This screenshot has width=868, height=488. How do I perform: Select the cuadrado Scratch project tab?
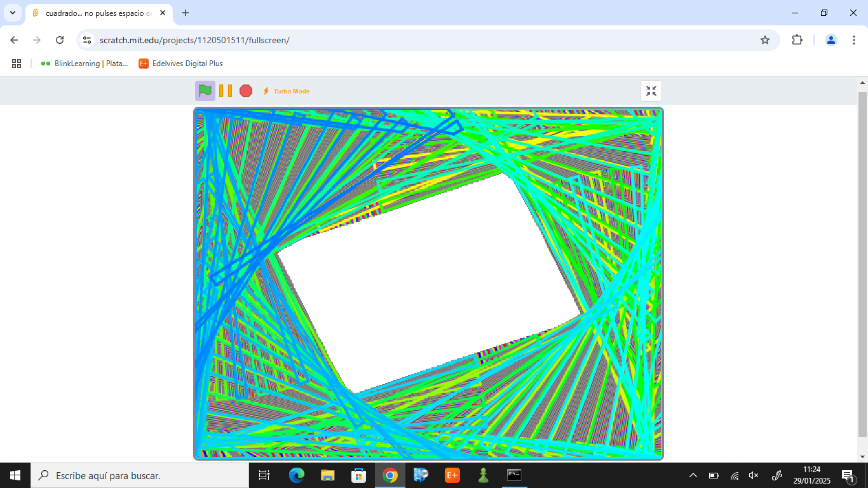[95, 13]
